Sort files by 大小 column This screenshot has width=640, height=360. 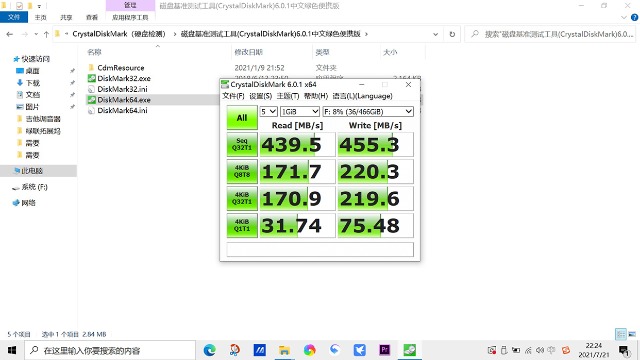pos(390,52)
